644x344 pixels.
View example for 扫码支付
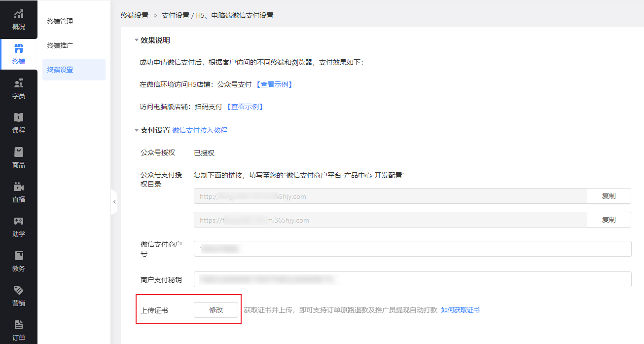pyautogui.click(x=245, y=107)
